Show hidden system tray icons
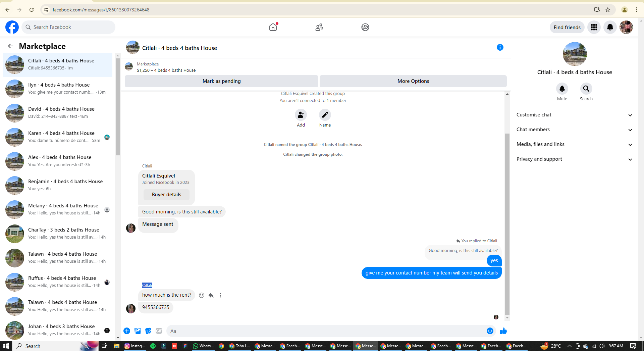The height and width of the screenshot is (351, 644). [569, 346]
